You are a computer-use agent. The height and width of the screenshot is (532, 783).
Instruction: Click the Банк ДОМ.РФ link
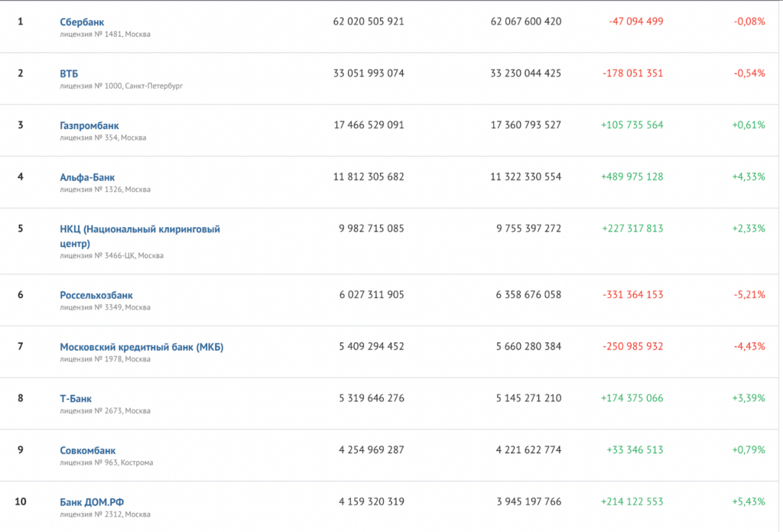click(x=92, y=502)
